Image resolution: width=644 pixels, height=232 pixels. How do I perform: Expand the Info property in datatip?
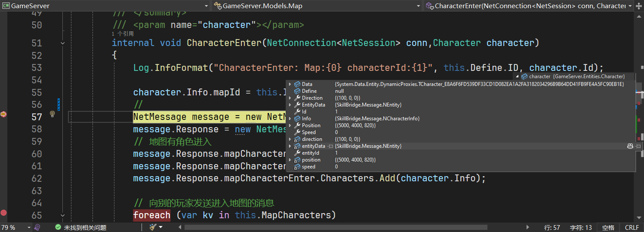click(290, 119)
